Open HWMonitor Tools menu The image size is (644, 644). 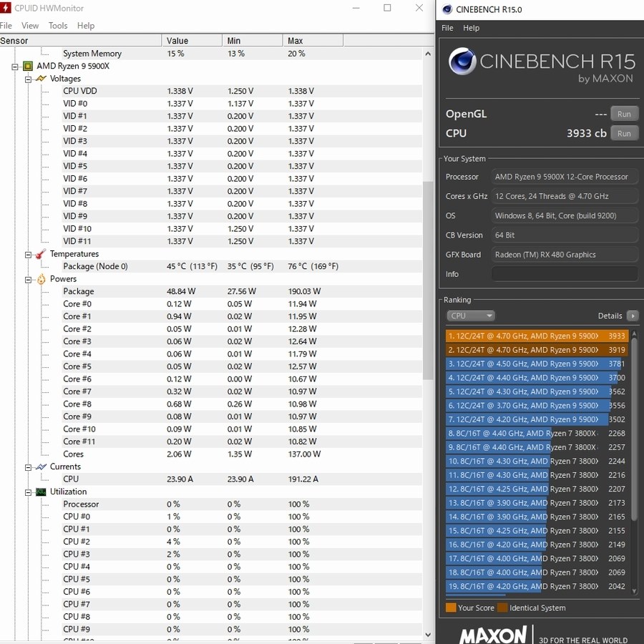coord(58,26)
